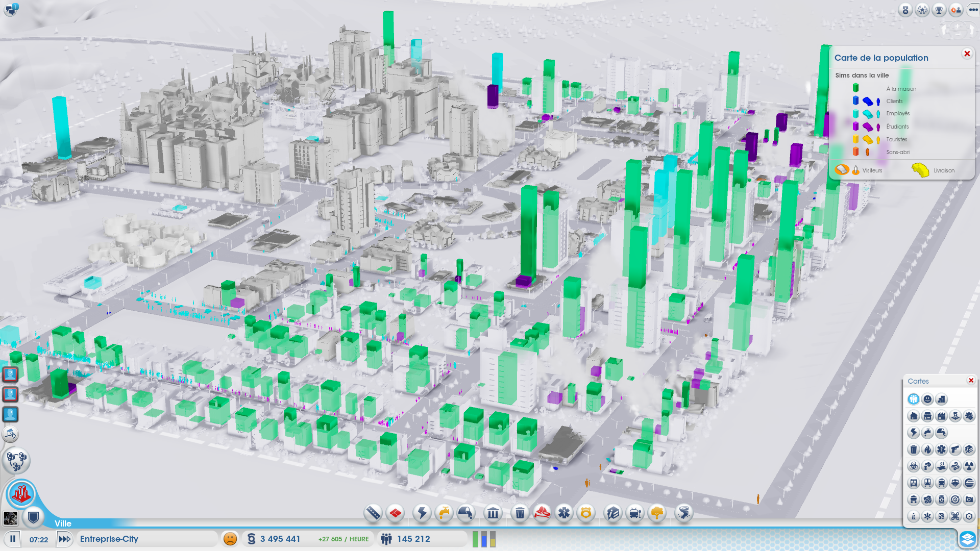Screen dimensions: 980x551
Task: Toggle the Crime map gun icon
Action: point(955,449)
